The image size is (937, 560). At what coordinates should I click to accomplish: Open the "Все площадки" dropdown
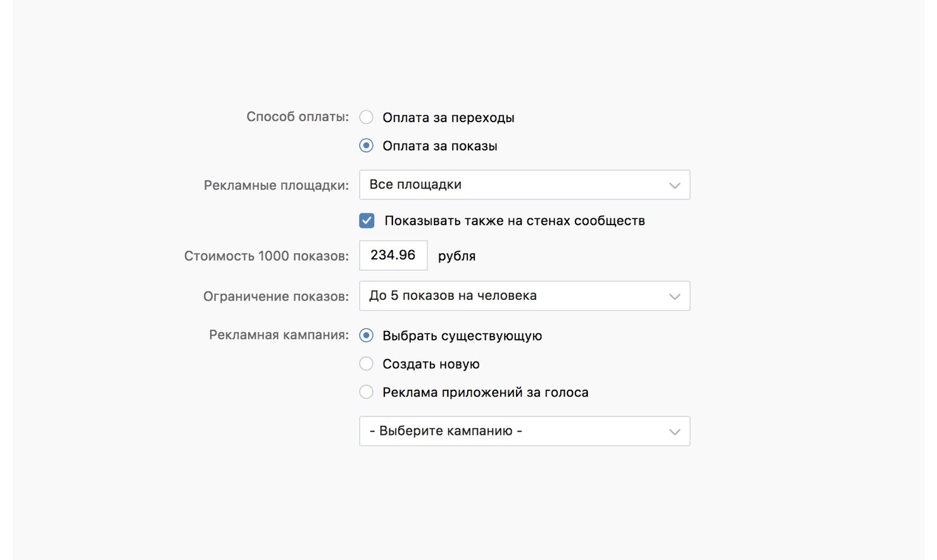click(x=524, y=185)
